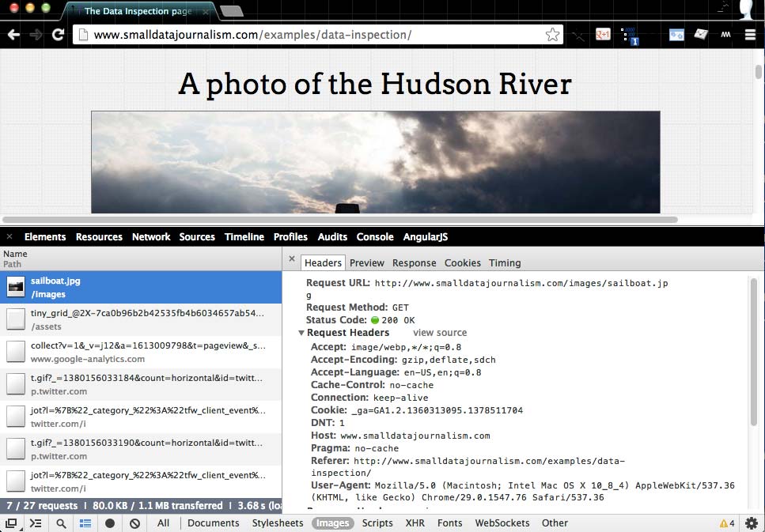The height and width of the screenshot is (532, 765).
Task: Filter requests by XHR
Action: 415,523
